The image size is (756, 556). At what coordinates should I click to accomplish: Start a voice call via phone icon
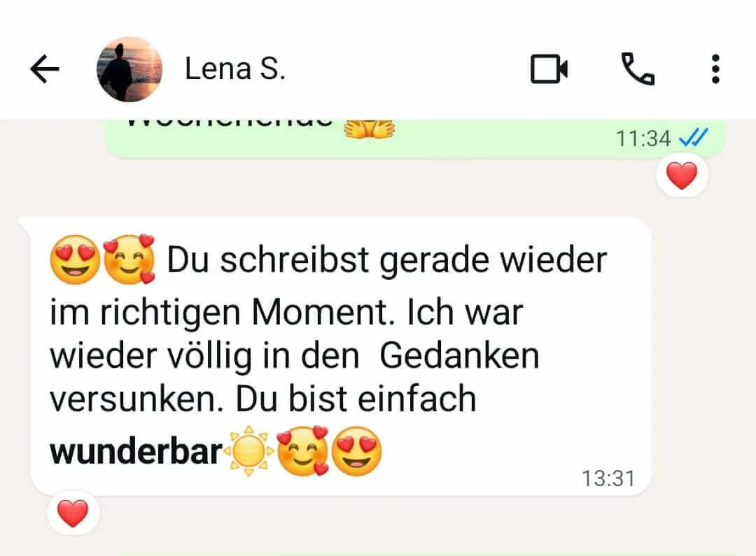638,69
